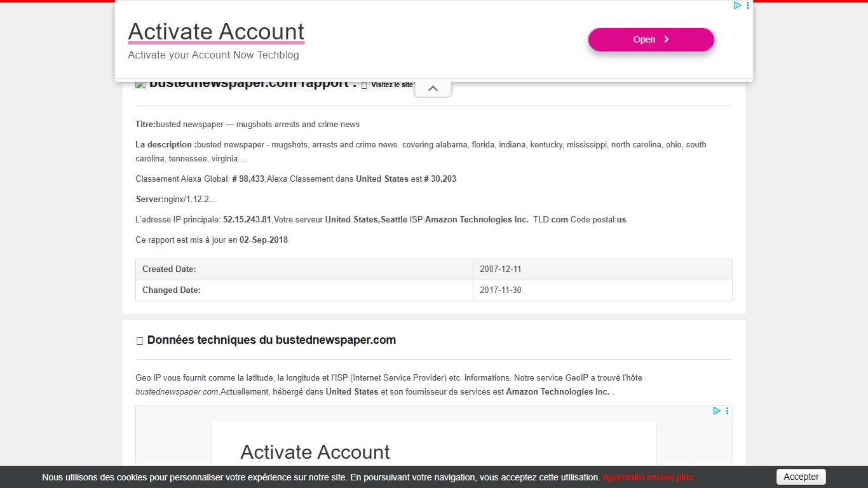Click the "Données techniques du bustednewspaper.com" heading

(271, 341)
